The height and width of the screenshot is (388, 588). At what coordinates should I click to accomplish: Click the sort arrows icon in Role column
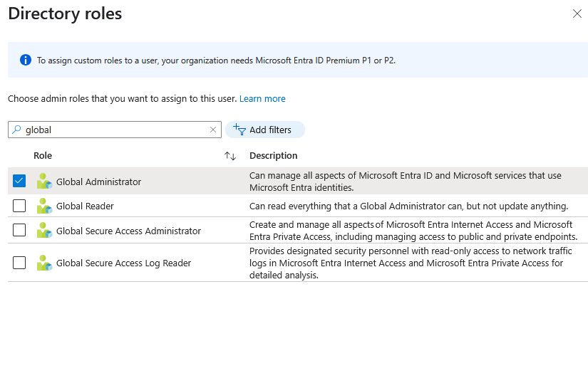click(x=229, y=156)
